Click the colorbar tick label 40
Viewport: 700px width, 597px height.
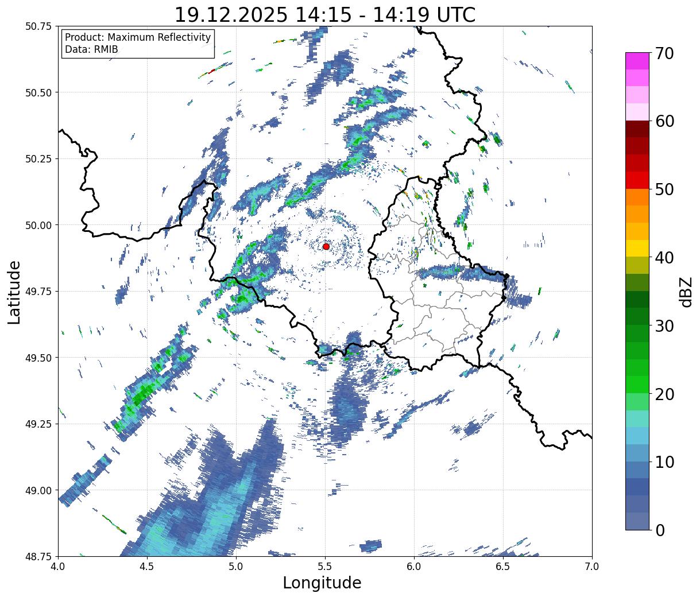tap(664, 258)
